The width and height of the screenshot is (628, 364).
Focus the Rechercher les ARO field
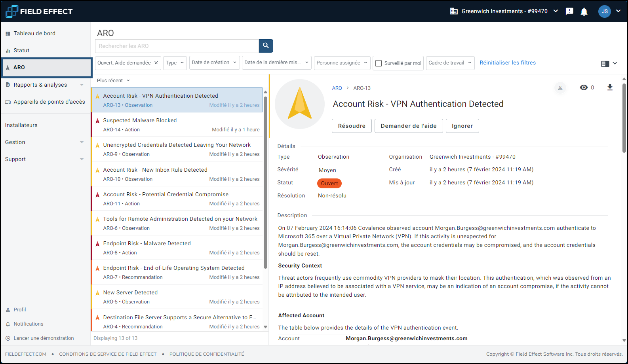(x=177, y=46)
